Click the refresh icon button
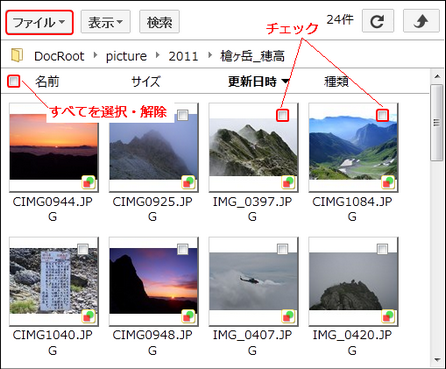 tap(378, 21)
